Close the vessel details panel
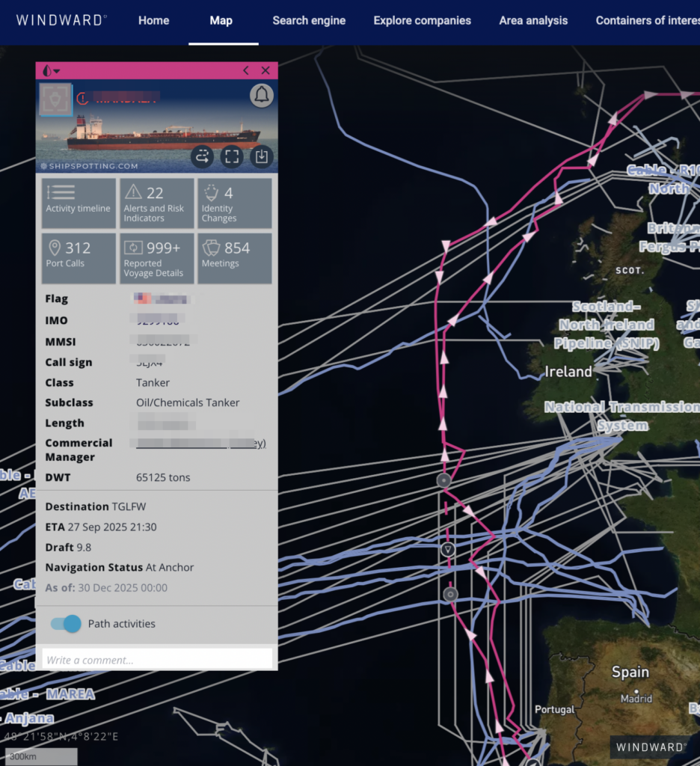 tap(265, 71)
